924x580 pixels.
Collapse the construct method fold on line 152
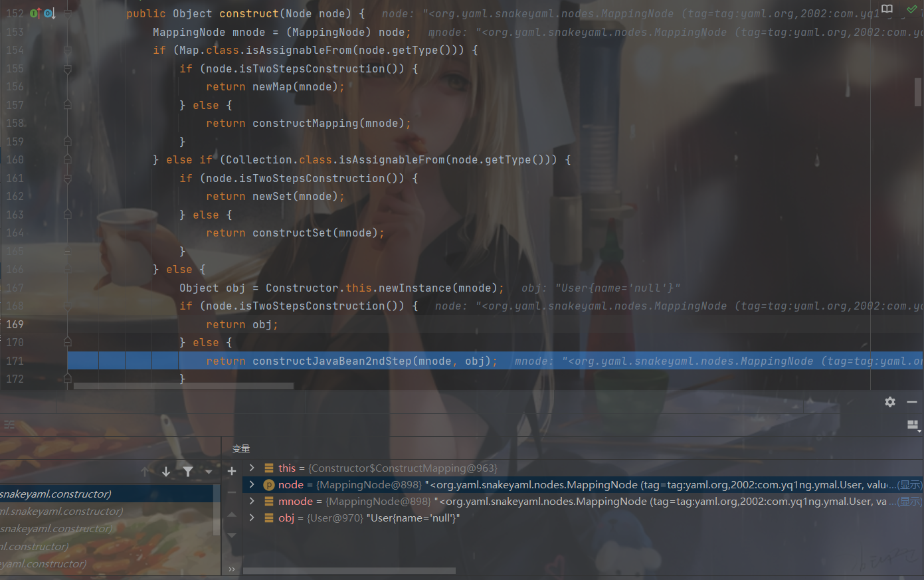click(68, 13)
